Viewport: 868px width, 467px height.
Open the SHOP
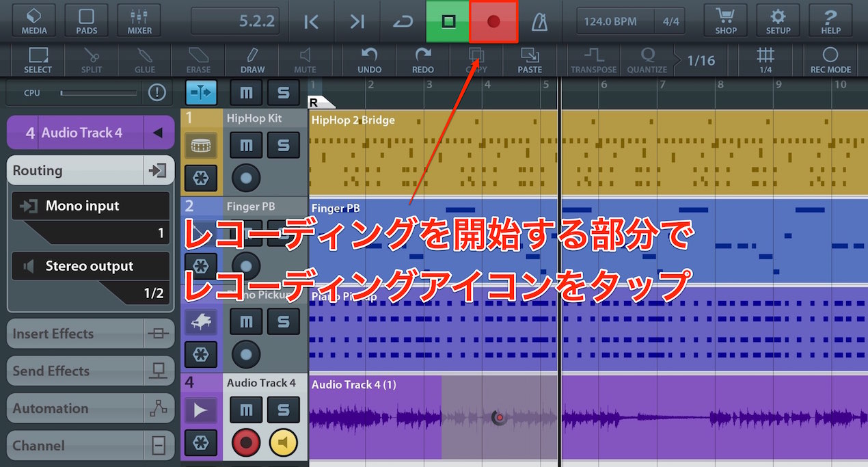(726, 21)
